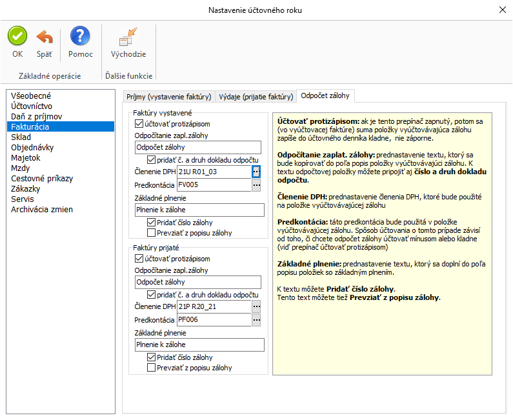Click Plnenie k zálohe field in Faktúry prijaté
The height and width of the screenshot is (420, 513).
click(199, 345)
